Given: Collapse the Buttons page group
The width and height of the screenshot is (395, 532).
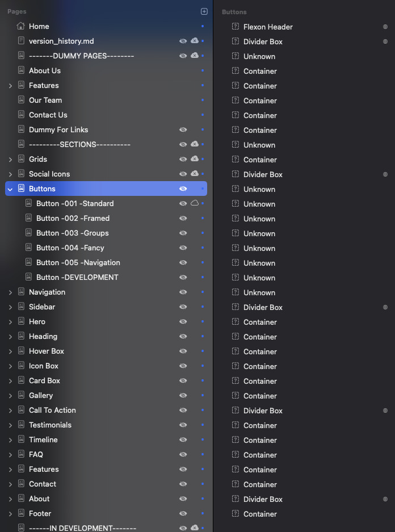Looking at the screenshot, I should (10, 189).
